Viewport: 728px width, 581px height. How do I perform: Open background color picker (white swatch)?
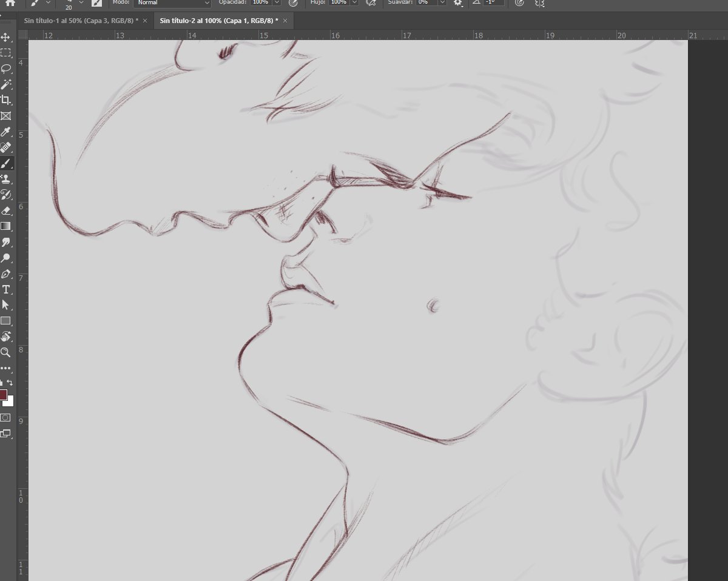coord(9,402)
